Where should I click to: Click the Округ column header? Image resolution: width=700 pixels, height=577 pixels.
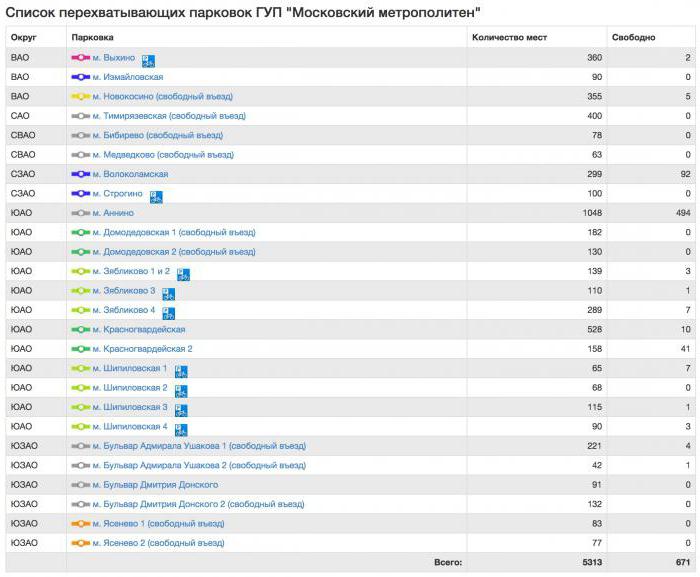23,37
